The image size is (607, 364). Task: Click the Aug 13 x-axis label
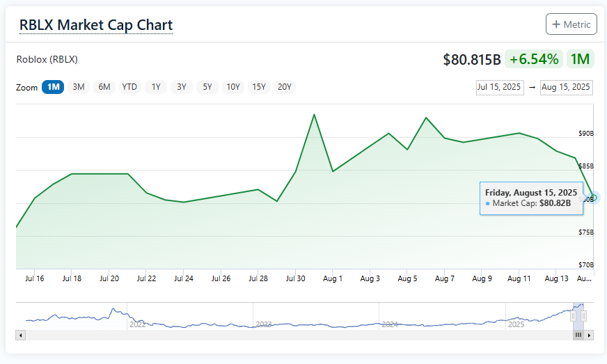[556, 278]
